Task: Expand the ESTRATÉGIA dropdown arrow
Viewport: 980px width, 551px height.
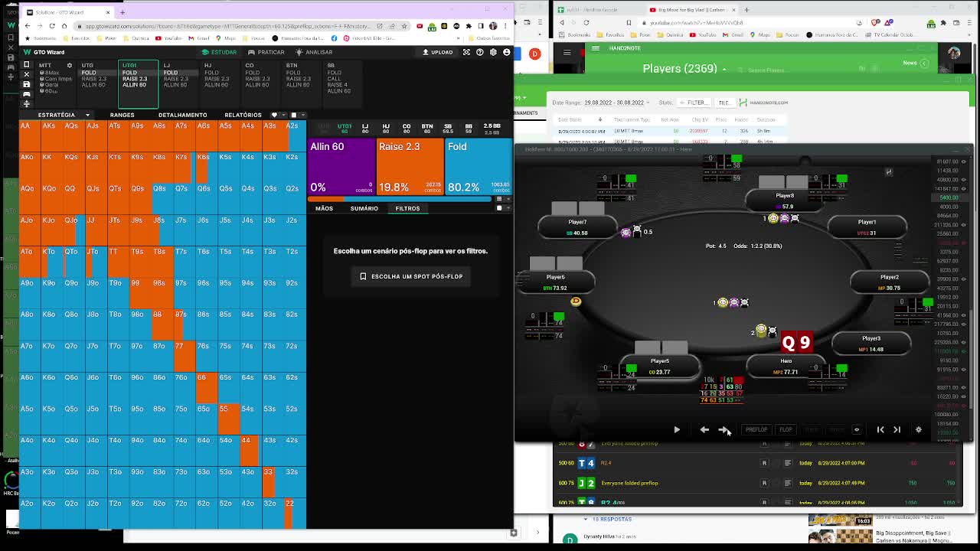Action: click(87, 115)
